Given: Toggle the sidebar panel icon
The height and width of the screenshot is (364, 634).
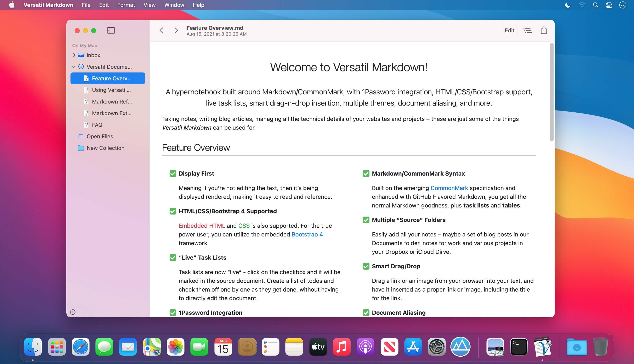Looking at the screenshot, I should [111, 30].
